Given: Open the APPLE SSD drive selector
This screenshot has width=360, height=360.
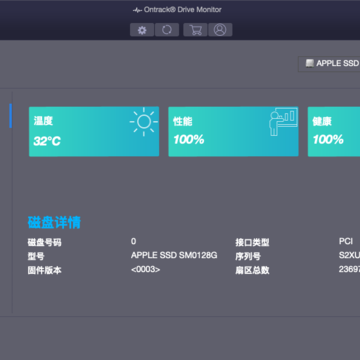Looking at the screenshot, I should (329, 63).
